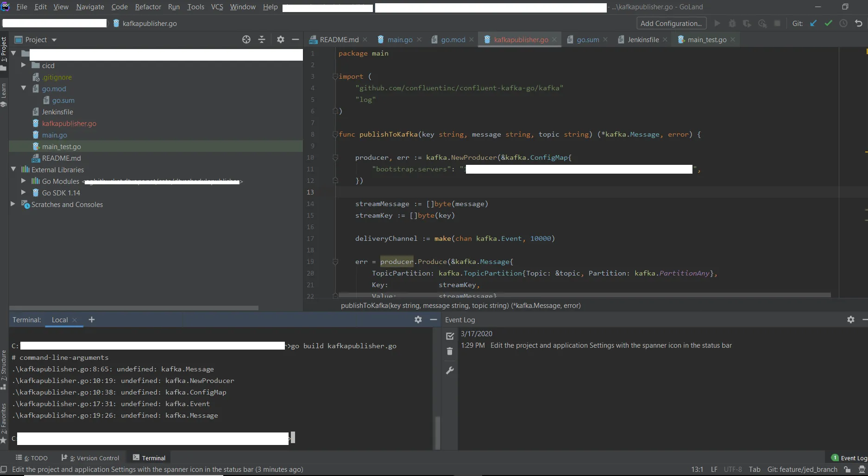This screenshot has width=868, height=476.
Task: Expand the Go SDK 1.14 node
Action: click(x=24, y=193)
